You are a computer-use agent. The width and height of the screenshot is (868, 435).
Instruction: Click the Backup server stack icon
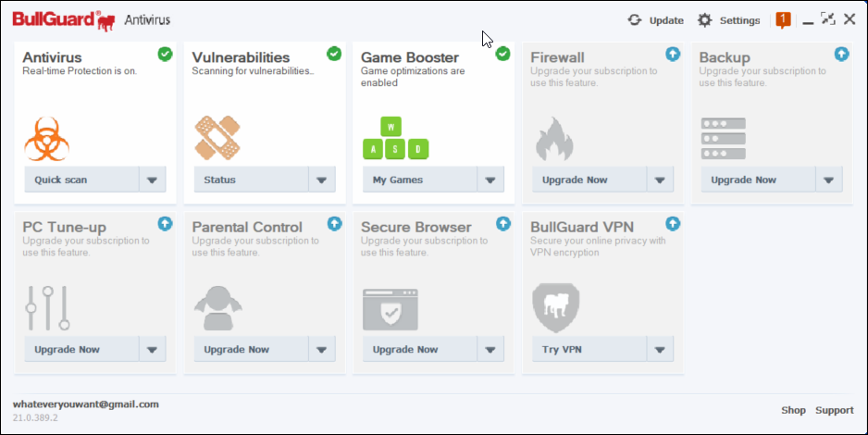coord(723,138)
